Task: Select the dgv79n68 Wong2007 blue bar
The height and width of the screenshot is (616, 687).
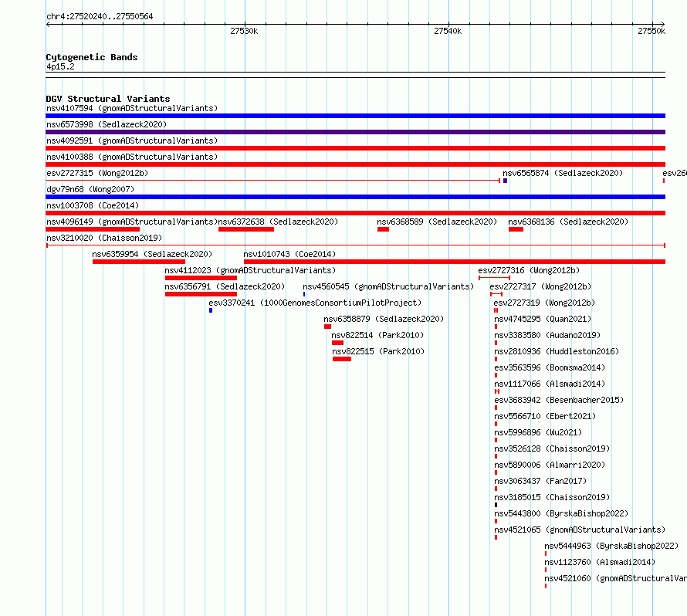Action: point(355,197)
